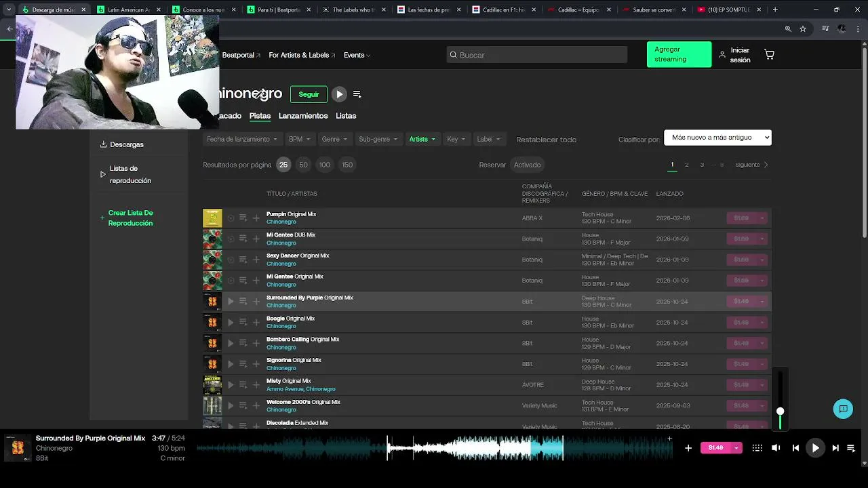
Task: Expand the Genre filter
Action: (334, 139)
